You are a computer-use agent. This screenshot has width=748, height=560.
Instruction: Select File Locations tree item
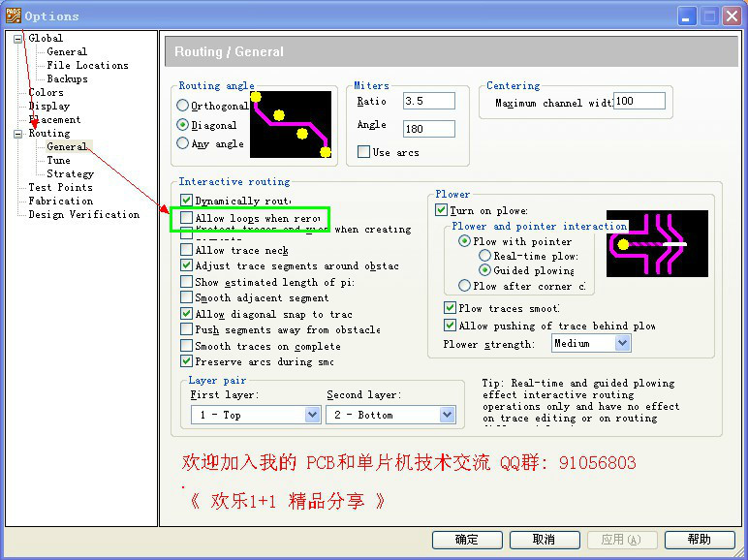[88, 65]
